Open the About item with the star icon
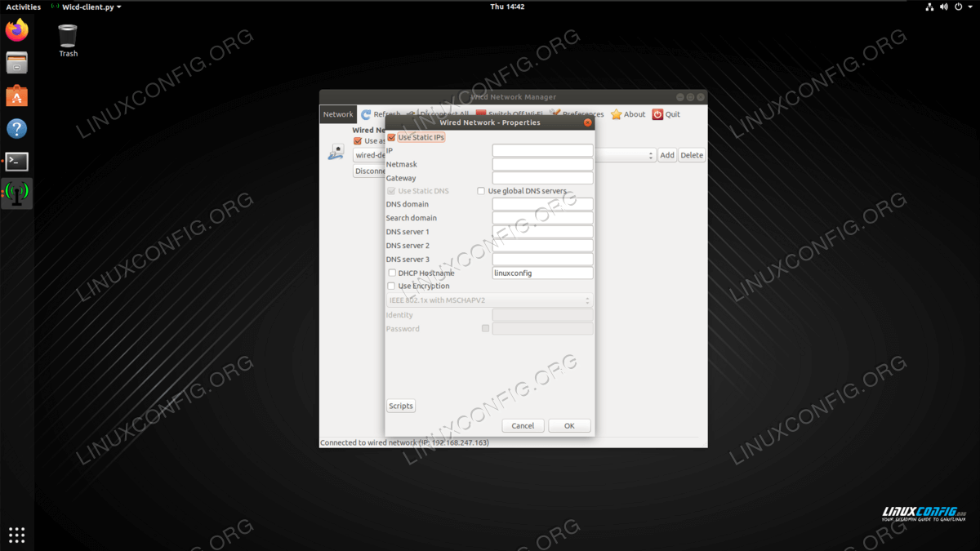The image size is (980, 551). [628, 114]
